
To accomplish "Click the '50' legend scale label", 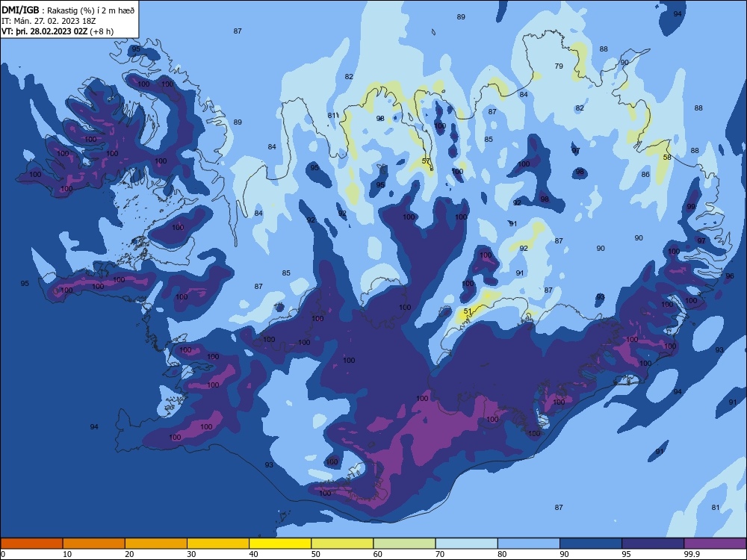I will [x=315, y=554].
